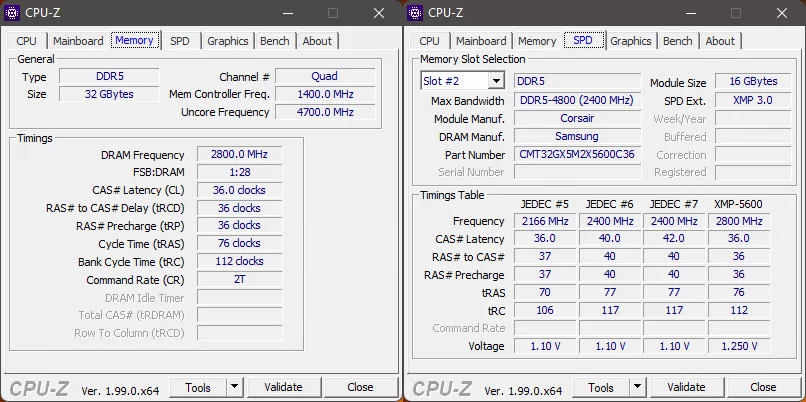Click the 2T Command Rate value

(x=240, y=280)
